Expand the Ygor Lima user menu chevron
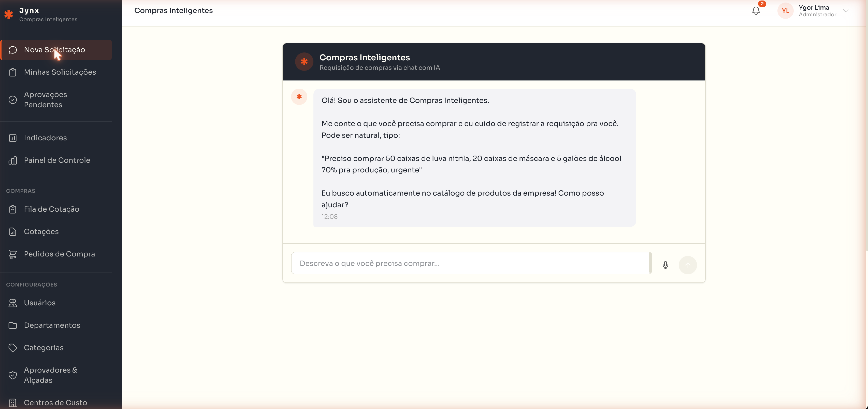Viewport: 868px width, 409px height. pos(845,11)
